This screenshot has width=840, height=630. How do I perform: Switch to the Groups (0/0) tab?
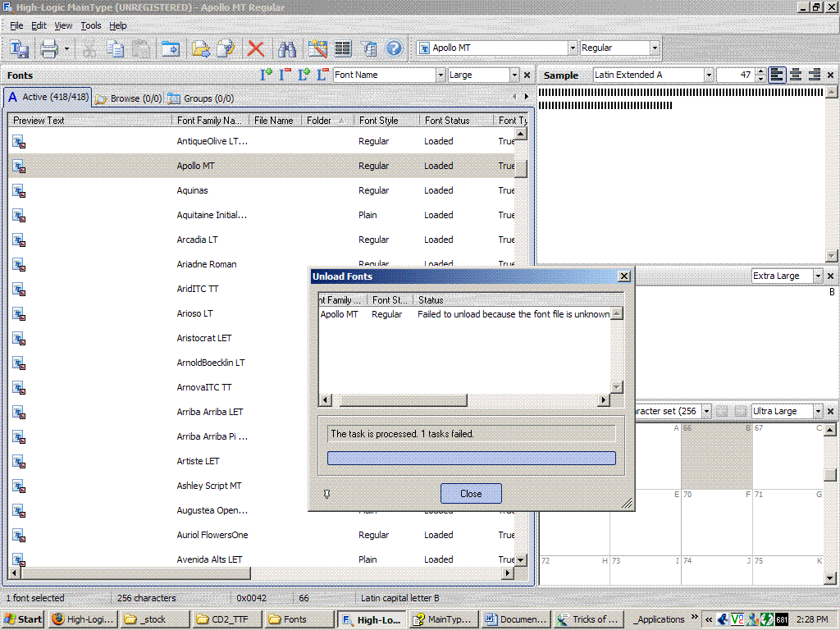(201, 98)
